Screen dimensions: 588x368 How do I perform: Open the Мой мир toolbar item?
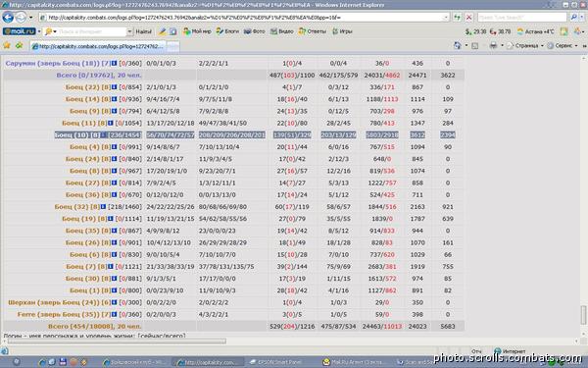197,31
